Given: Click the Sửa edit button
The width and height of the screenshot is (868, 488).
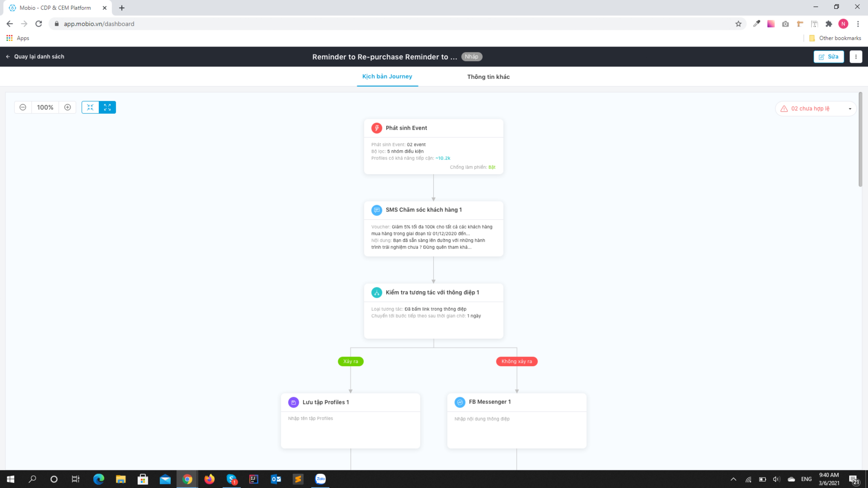Looking at the screenshot, I should tap(829, 57).
